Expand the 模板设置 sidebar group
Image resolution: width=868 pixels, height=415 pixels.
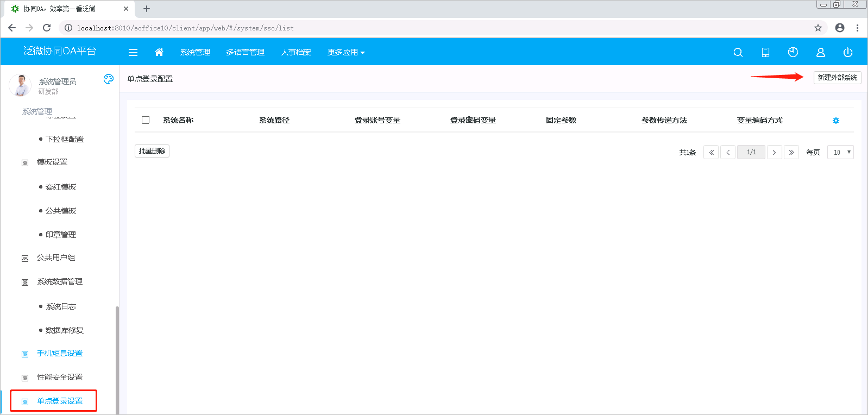pyautogui.click(x=52, y=162)
